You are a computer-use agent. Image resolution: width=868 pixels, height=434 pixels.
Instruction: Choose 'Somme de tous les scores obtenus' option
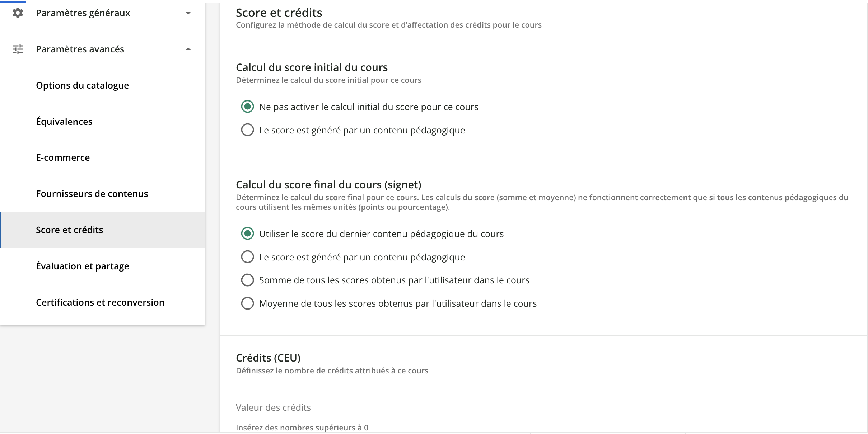pyautogui.click(x=247, y=280)
